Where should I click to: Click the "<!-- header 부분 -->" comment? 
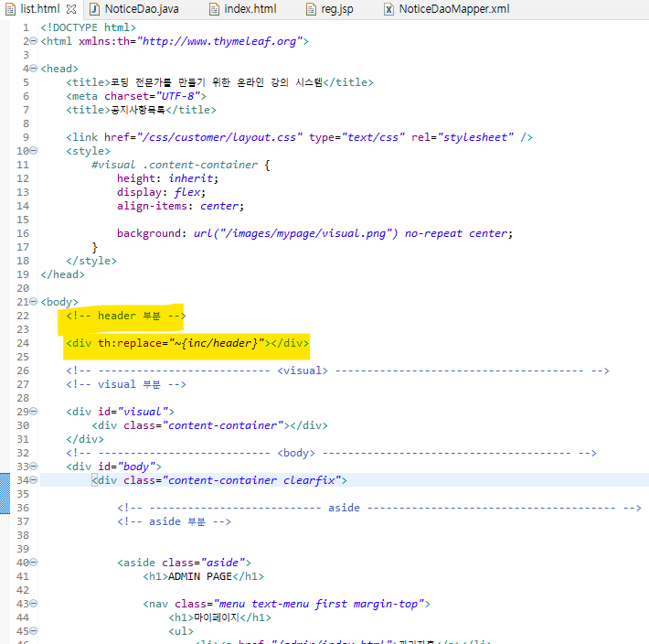tap(126, 316)
